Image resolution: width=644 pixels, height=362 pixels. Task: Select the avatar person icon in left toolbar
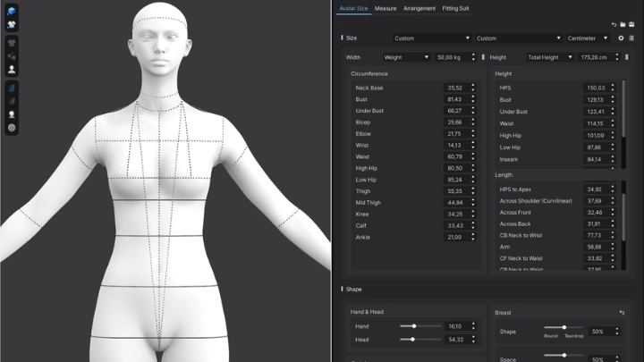[x=12, y=70]
